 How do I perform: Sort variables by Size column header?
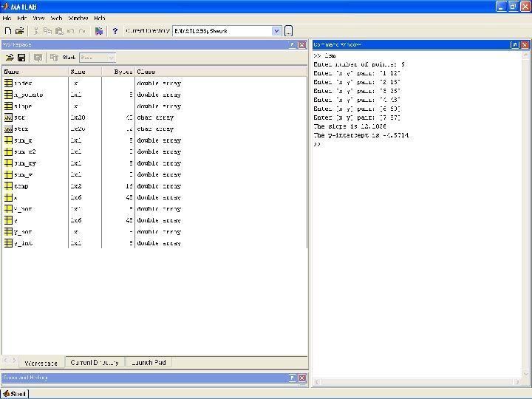[x=85, y=72]
